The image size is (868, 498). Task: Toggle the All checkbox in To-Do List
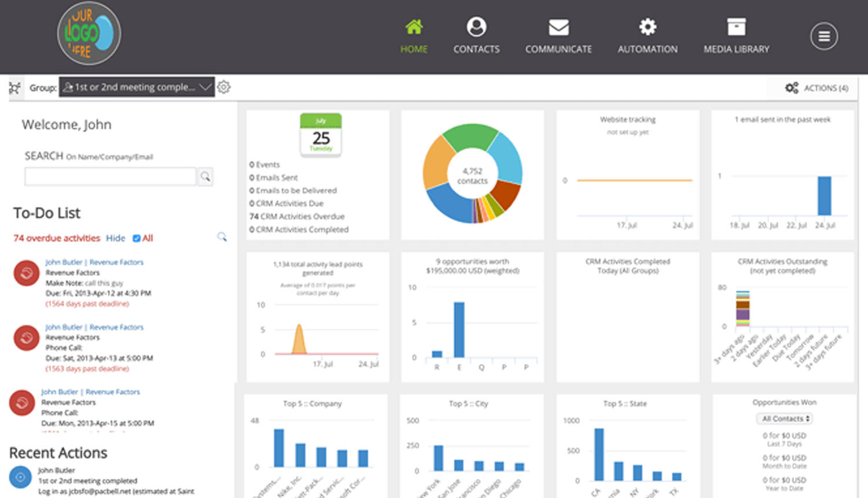pyautogui.click(x=137, y=238)
